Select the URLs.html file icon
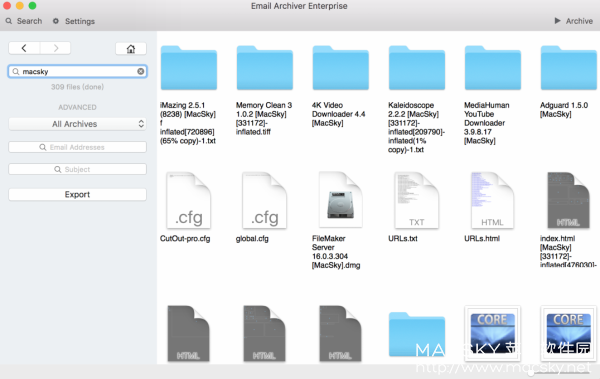Viewport: 600px width, 379px height. (493, 200)
